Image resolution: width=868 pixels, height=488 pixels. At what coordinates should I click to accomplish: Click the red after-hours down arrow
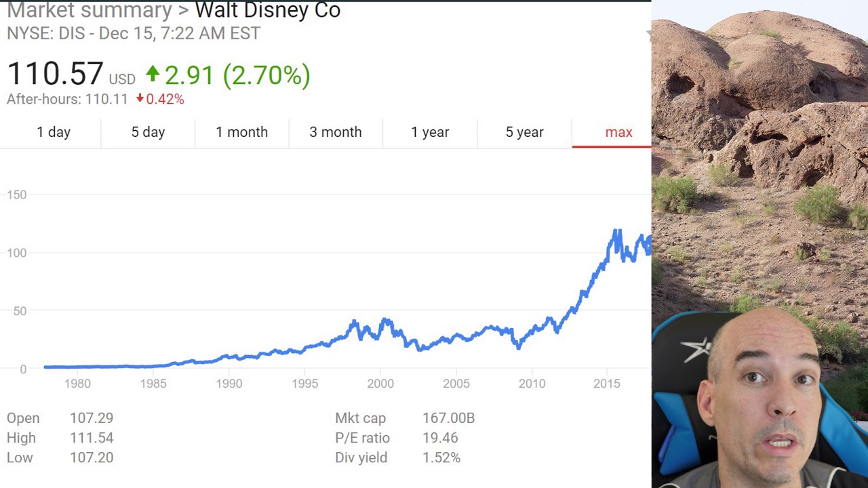coord(140,99)
